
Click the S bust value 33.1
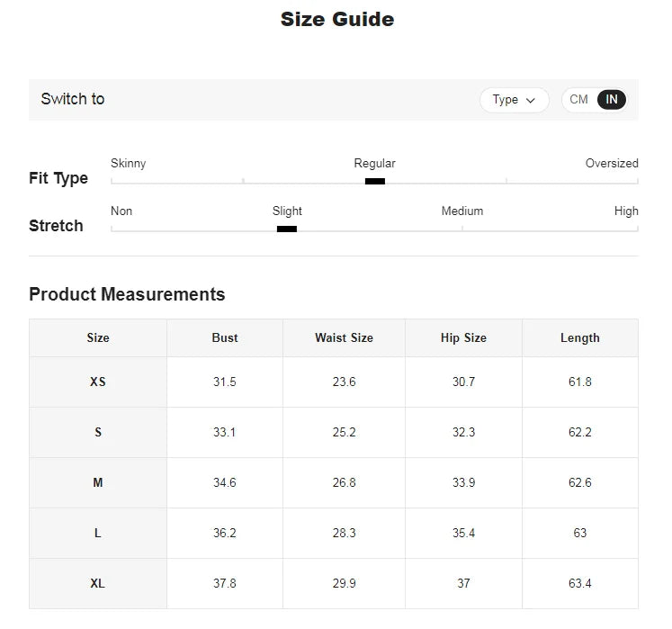[x=225, y=433]
